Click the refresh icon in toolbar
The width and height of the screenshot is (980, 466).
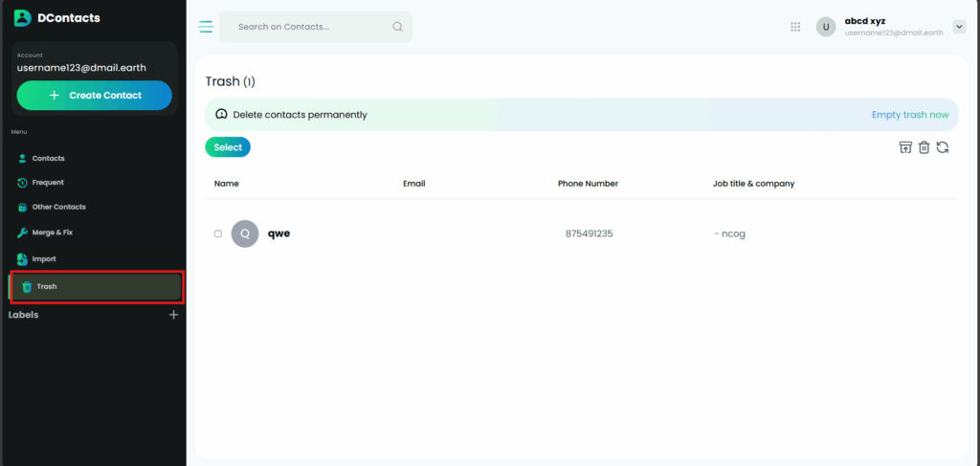tap(943, 147)
